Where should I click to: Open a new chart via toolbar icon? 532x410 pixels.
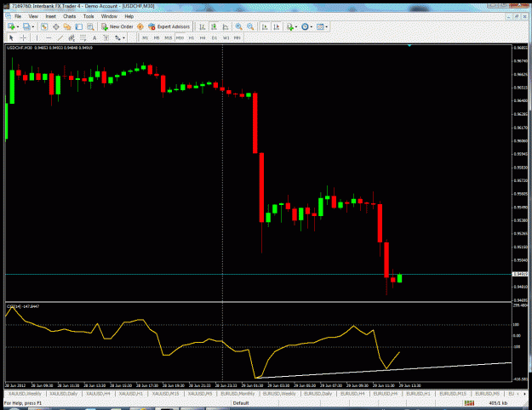click(x=11, y=26)
